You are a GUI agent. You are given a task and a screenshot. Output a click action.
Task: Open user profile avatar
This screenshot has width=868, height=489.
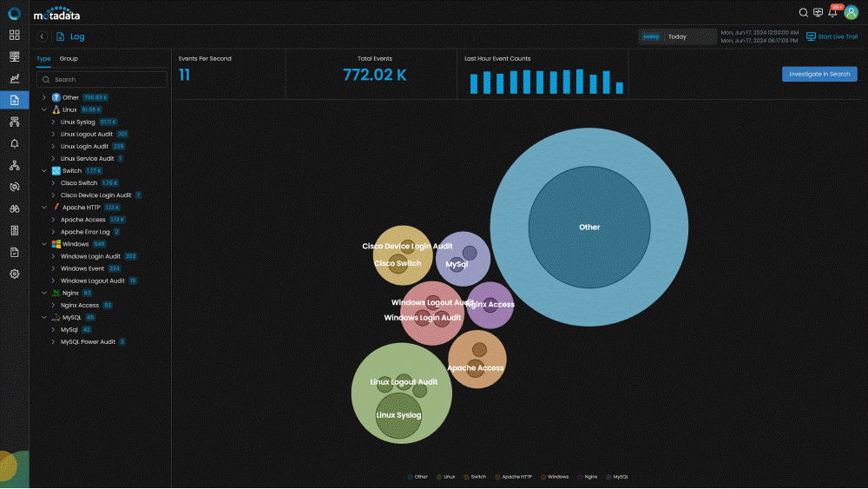[x=852, y=12]
